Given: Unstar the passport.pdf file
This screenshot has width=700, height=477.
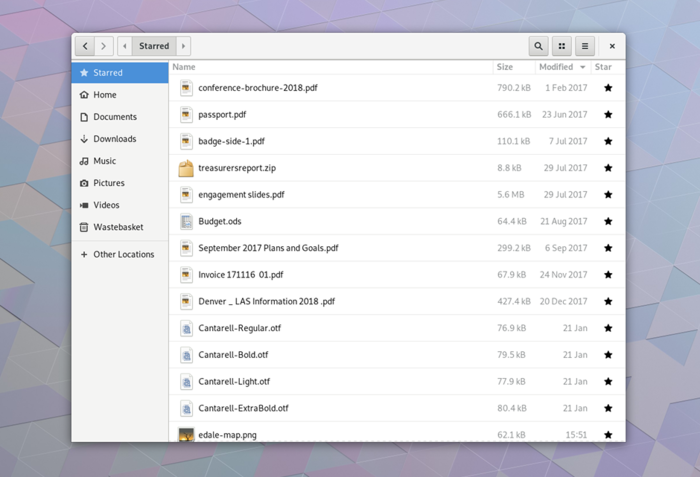Looking at the screenshot, I should 608,115.
